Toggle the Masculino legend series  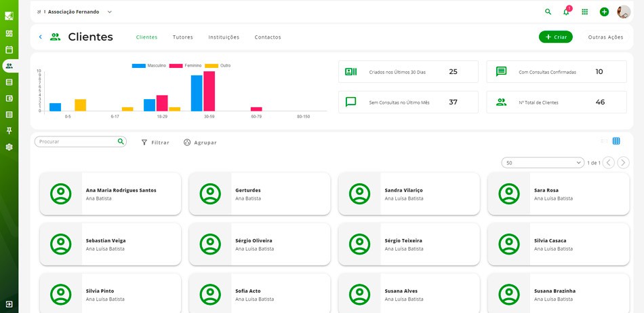pyautogui.click(x=149, y=66)
